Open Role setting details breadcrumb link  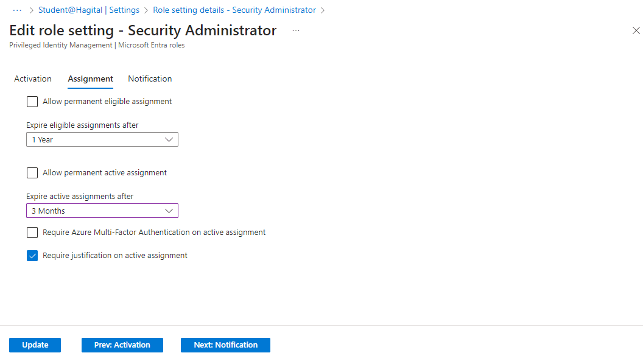tap(234, 10)
